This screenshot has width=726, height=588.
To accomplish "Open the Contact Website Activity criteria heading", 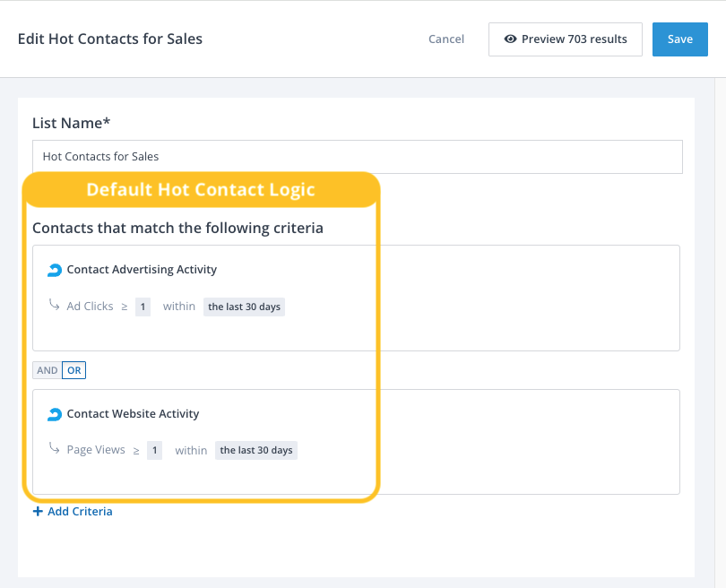I will click(x=133, y=414).
